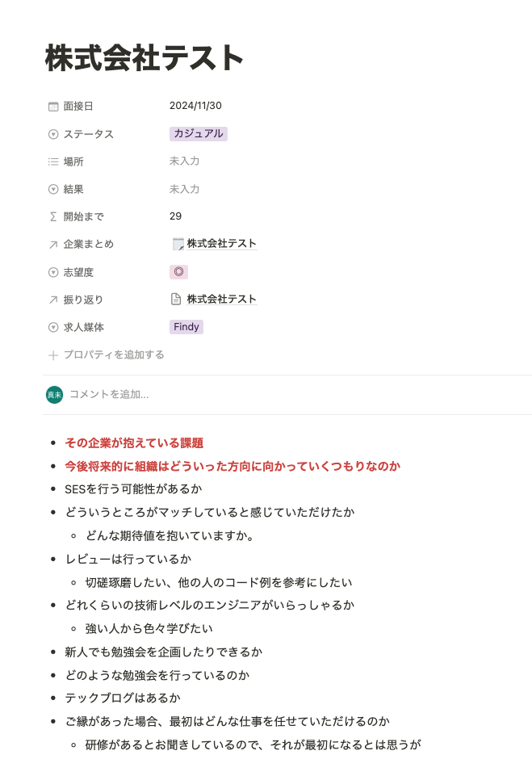Open the 求人媒体 selector showing Findy
This screenshot has height=759, width=532.
pyautogui.click(x=186, y=327)
